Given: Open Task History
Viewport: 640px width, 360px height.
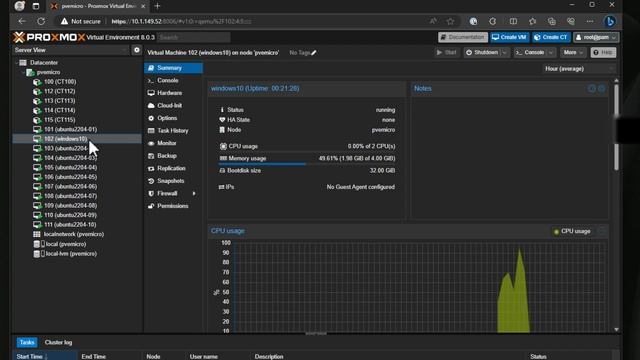Looking at the screenshot, I should pyautogui.click(x=173, y=131).
